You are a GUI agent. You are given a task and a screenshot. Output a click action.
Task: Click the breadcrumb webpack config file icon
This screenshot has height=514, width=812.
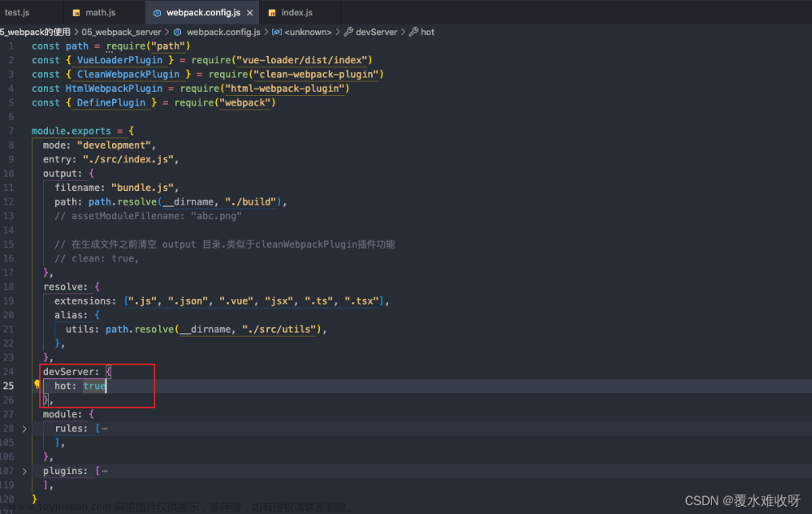[178, 32]
